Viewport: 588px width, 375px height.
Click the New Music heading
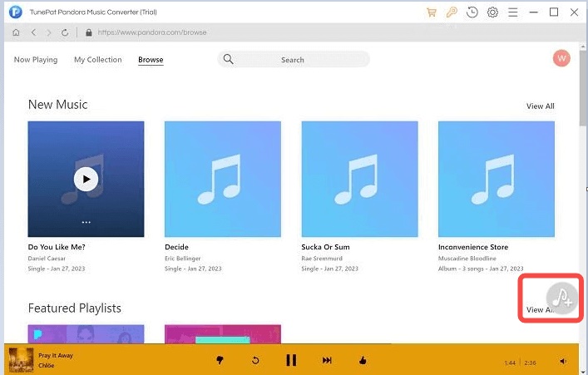tap(57, 105)
